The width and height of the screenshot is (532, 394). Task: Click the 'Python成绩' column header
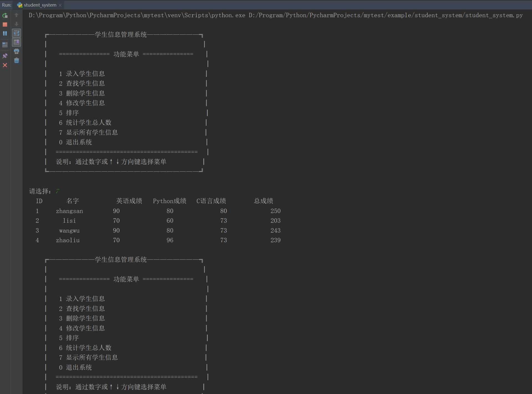[169, 201]
